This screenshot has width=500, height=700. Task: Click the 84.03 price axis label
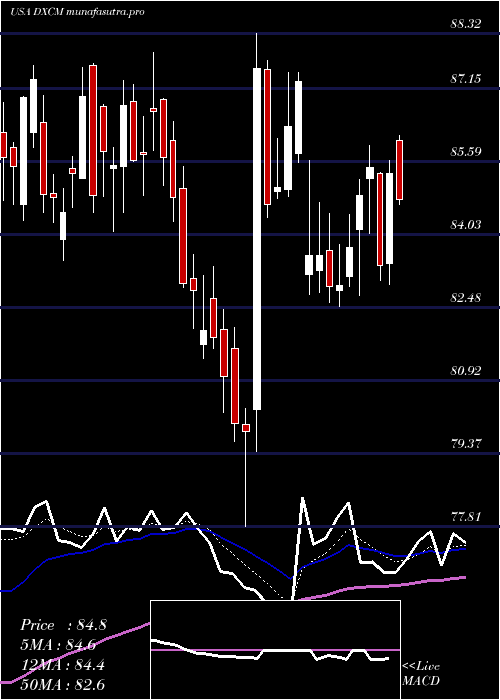coord(466,225)
